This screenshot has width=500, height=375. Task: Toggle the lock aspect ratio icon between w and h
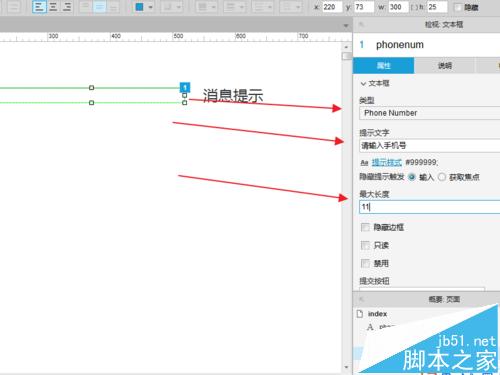tap(415, 7)
